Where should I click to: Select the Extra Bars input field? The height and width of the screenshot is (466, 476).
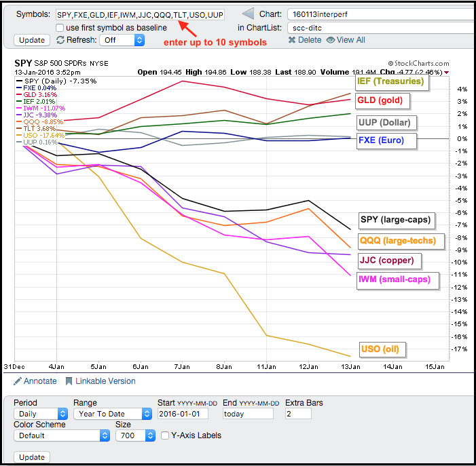click(x=298, y=414)
